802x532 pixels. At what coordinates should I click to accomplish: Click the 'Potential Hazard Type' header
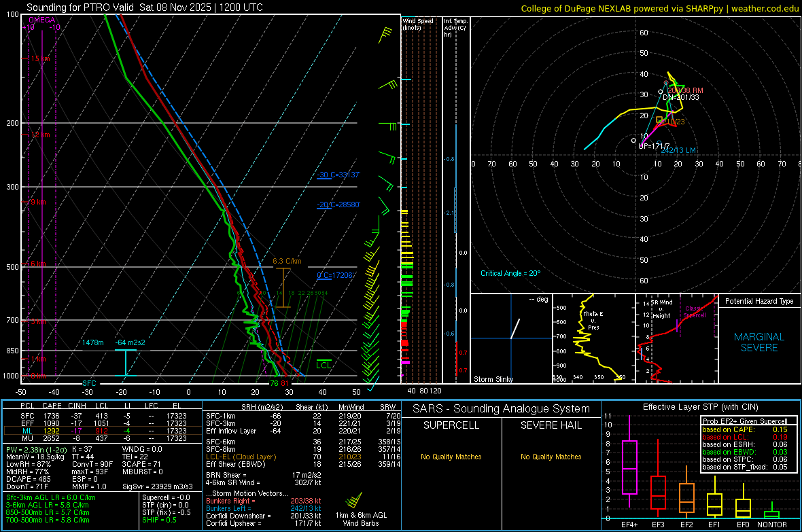759,301
